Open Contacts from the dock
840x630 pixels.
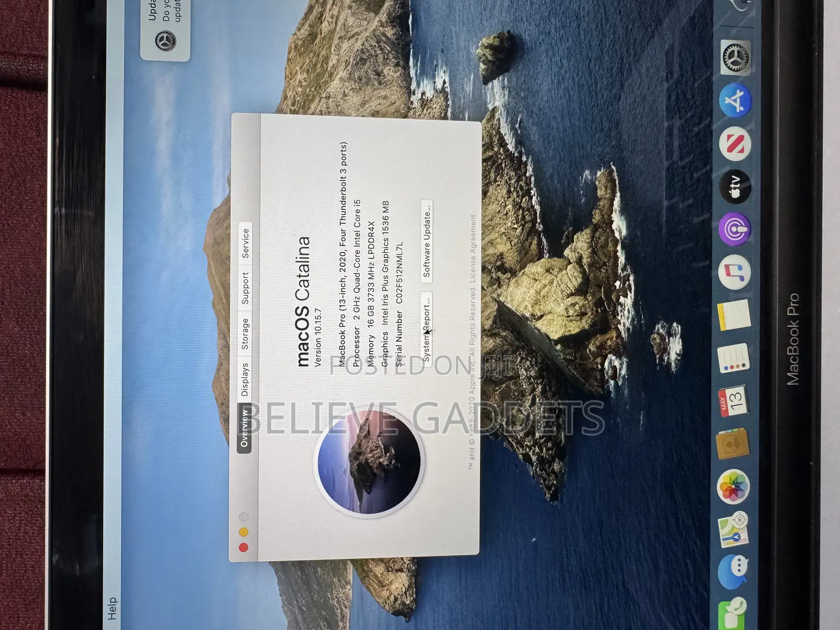pos(733,444)
